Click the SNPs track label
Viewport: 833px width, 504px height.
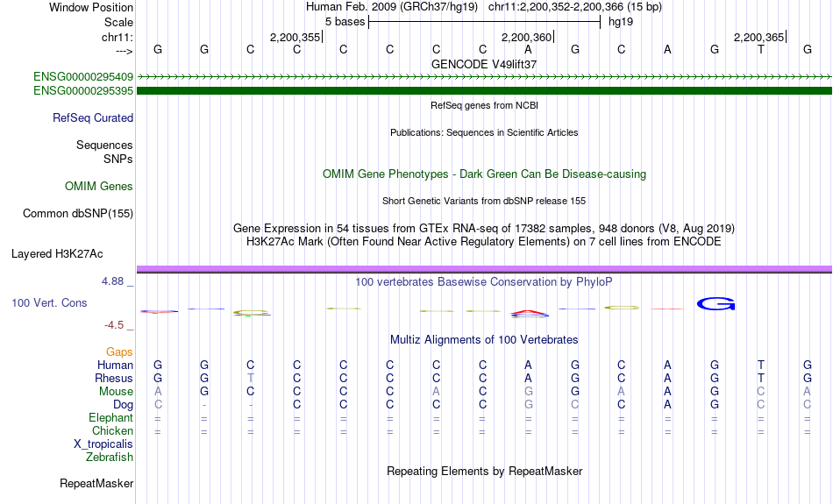(x=118, y=159)
